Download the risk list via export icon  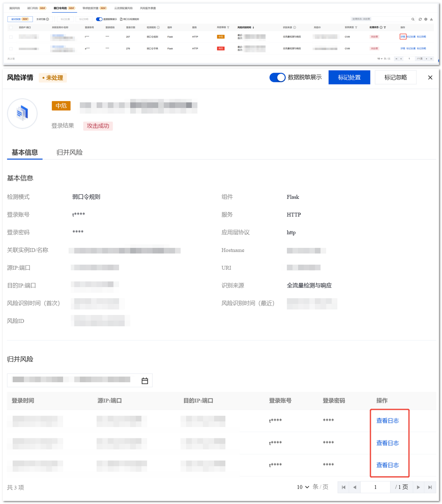coord(431,19)
